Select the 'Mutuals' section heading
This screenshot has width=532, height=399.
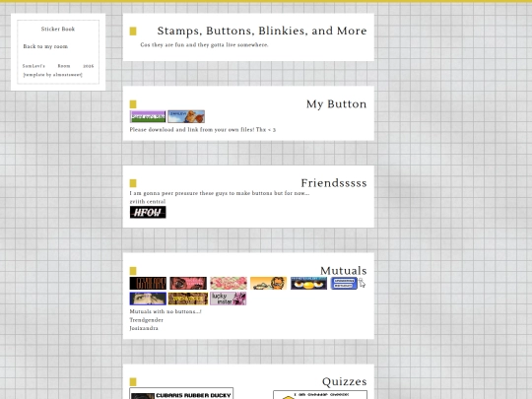344,270
